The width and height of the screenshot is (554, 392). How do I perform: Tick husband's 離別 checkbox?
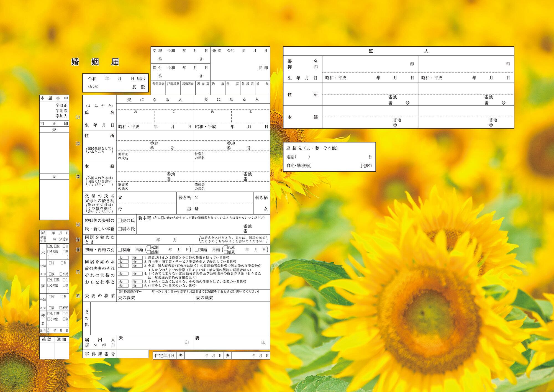click(x=149, y=252)
